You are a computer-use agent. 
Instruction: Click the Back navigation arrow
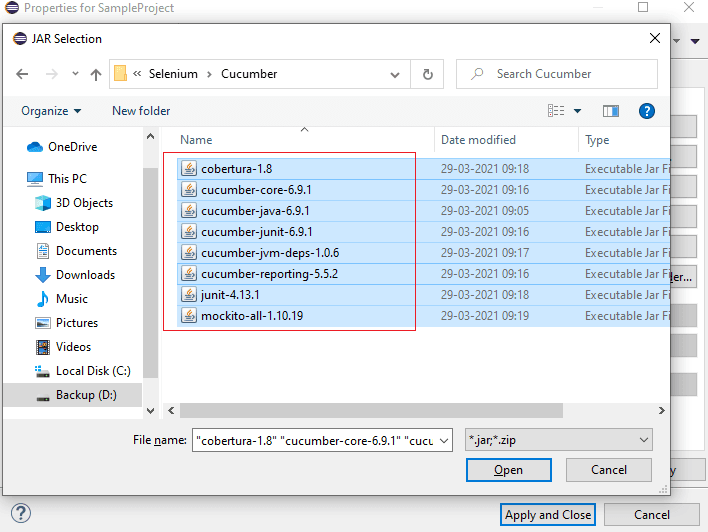[x=23, y=74]
